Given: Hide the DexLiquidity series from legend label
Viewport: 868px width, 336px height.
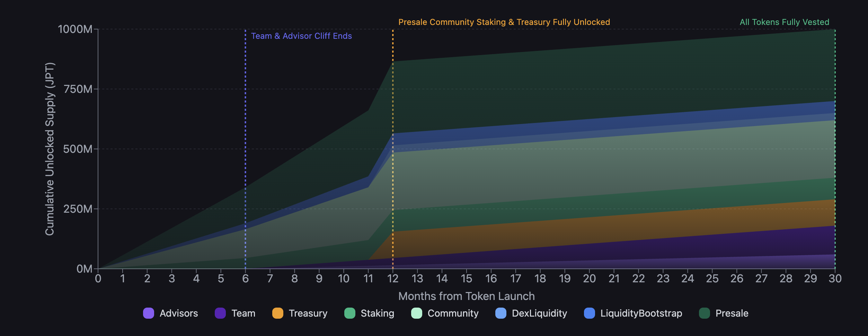Looking at the screenshot, I should coord(539,313).
